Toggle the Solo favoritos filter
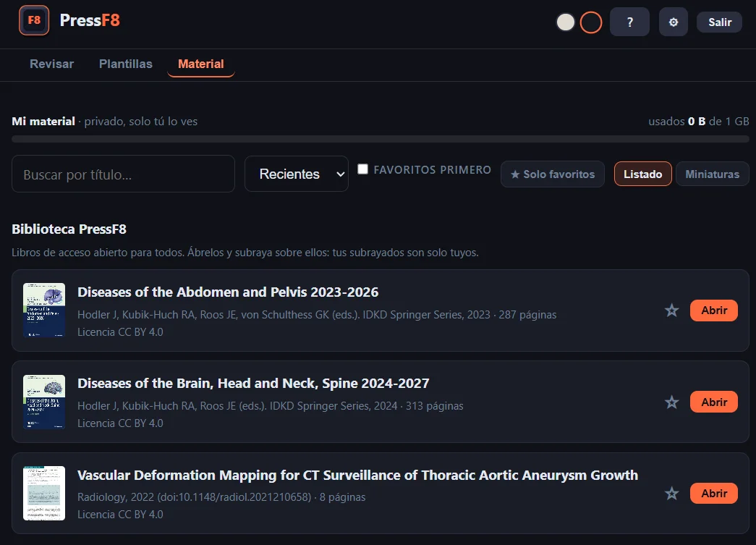Image resolution: width=756 pixels, height=545 pixels. point(553,174)
